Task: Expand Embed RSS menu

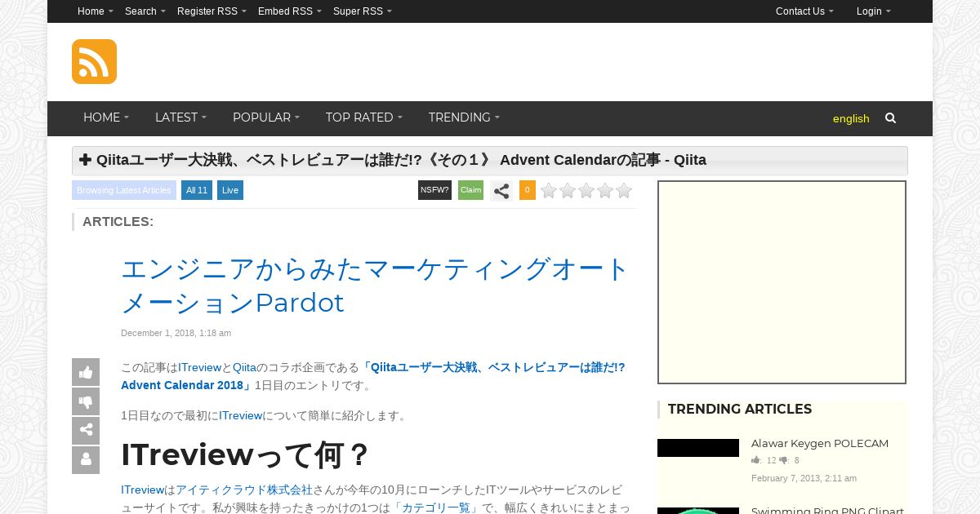Action: pos(290,11)
